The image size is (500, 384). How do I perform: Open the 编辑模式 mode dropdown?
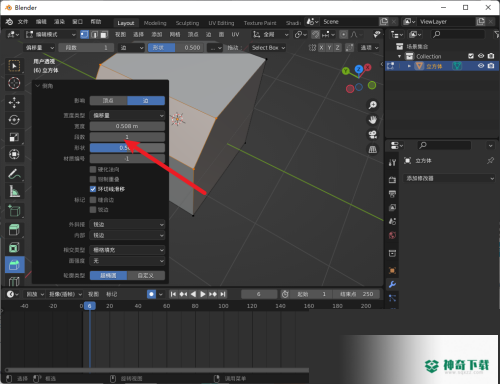click(x=51, y=34)
